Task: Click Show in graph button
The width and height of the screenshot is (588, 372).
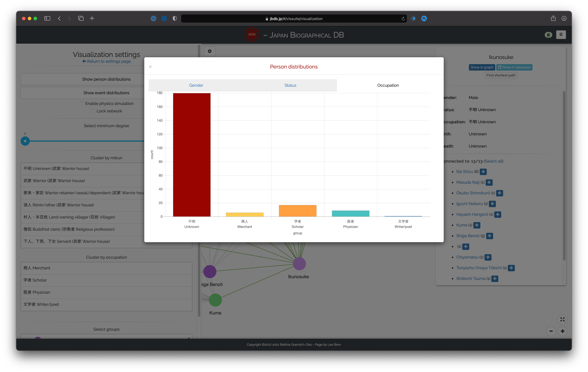Action: [x=482, y=67]
